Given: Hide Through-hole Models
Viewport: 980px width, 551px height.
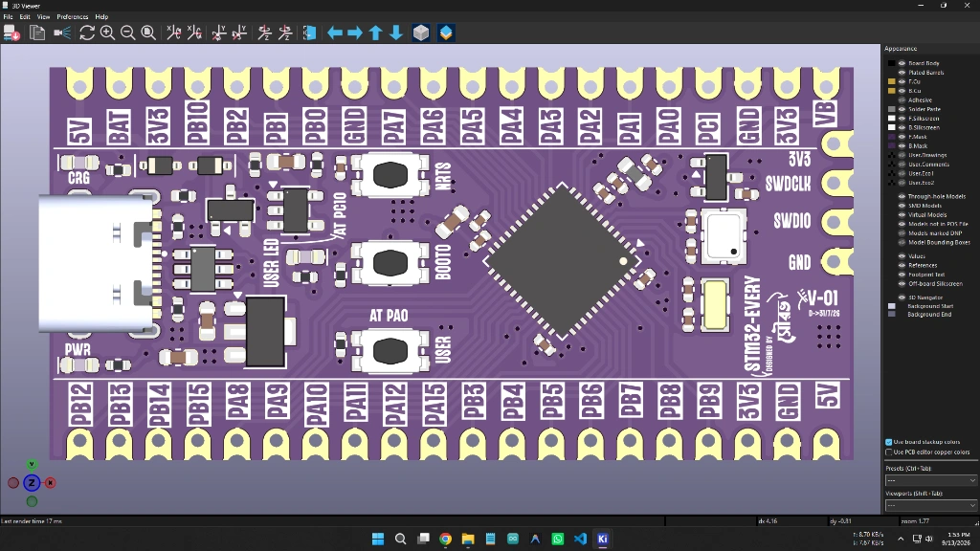Looking at the screenshot, I should 902,196.
